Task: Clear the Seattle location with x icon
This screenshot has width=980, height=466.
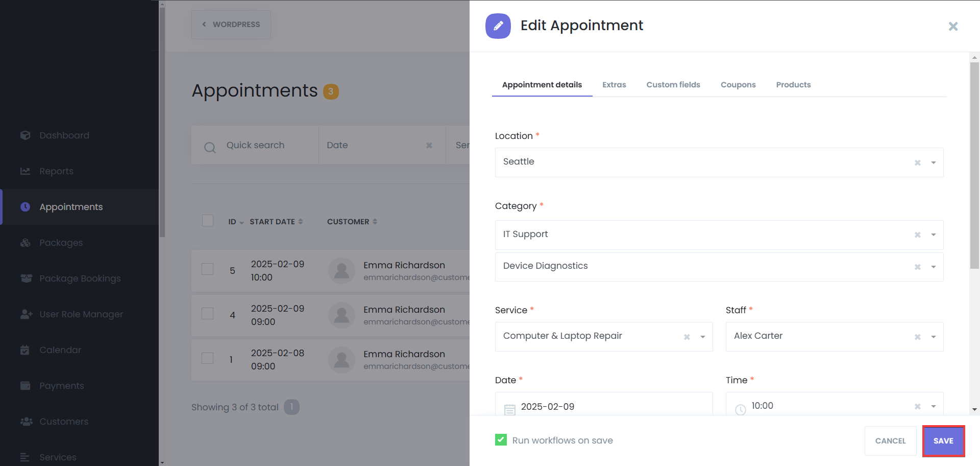Action: (917, 163)
